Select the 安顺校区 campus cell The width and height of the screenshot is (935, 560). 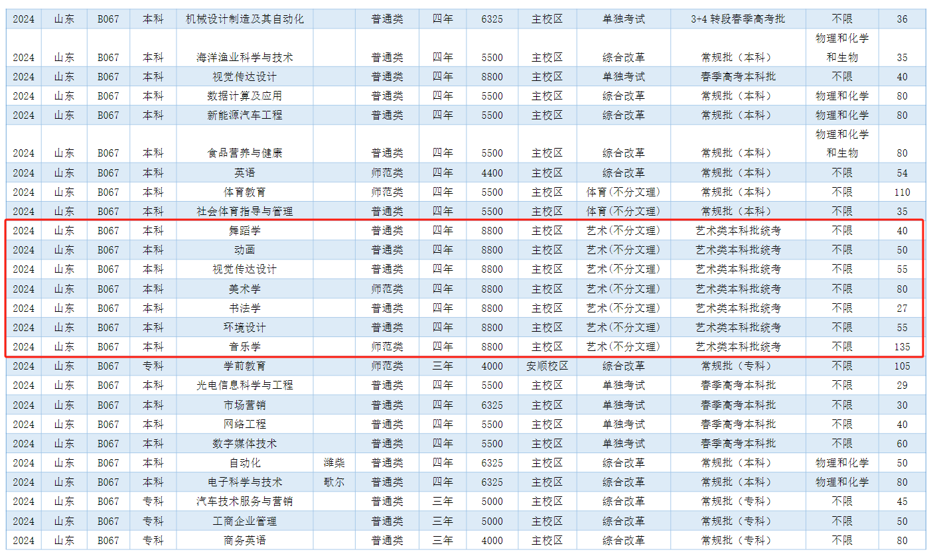tap(547, 366)
